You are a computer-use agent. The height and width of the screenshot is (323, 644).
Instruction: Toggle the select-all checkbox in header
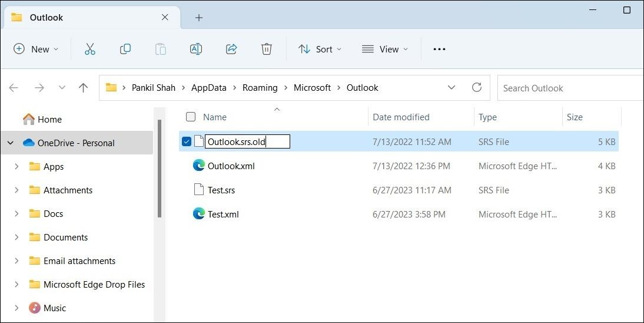point(191,117)
